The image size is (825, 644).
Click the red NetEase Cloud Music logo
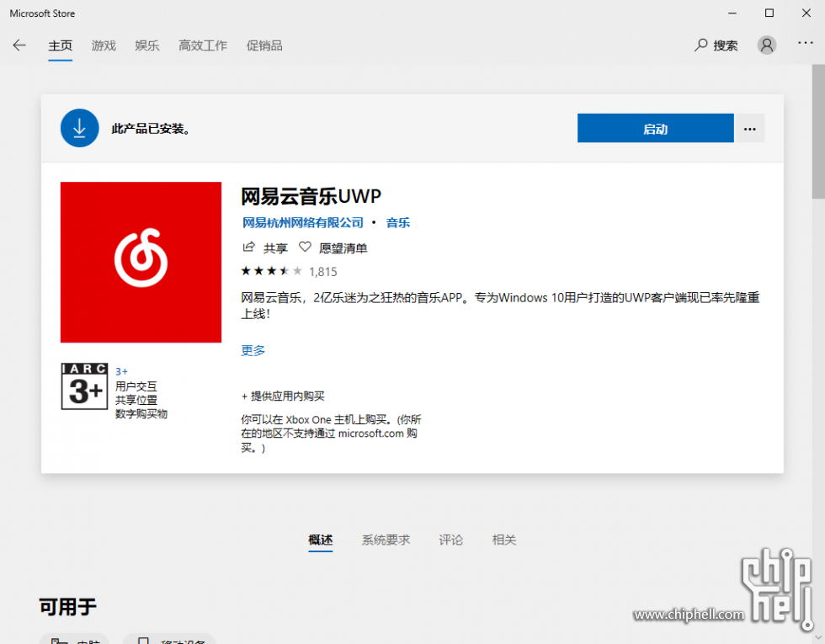(x=141, y=262)
